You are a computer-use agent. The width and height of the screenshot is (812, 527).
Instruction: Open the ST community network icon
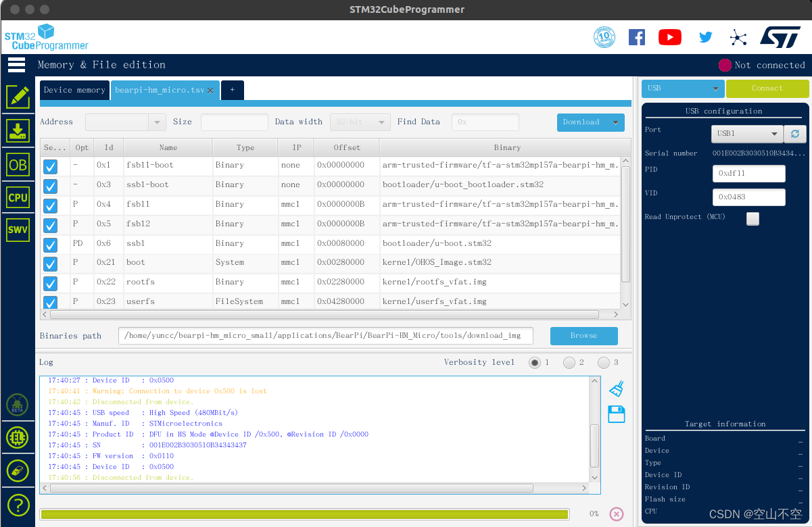click(x=738, y=38)
